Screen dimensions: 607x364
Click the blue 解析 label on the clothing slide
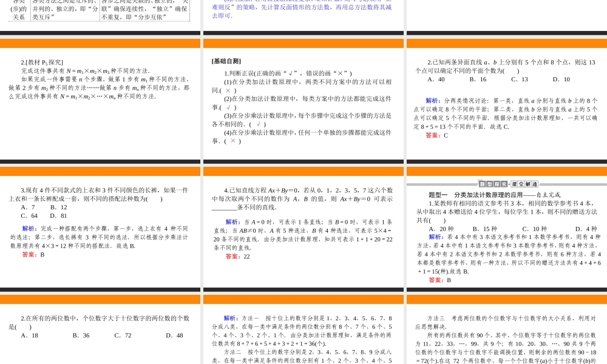point(29,229)
